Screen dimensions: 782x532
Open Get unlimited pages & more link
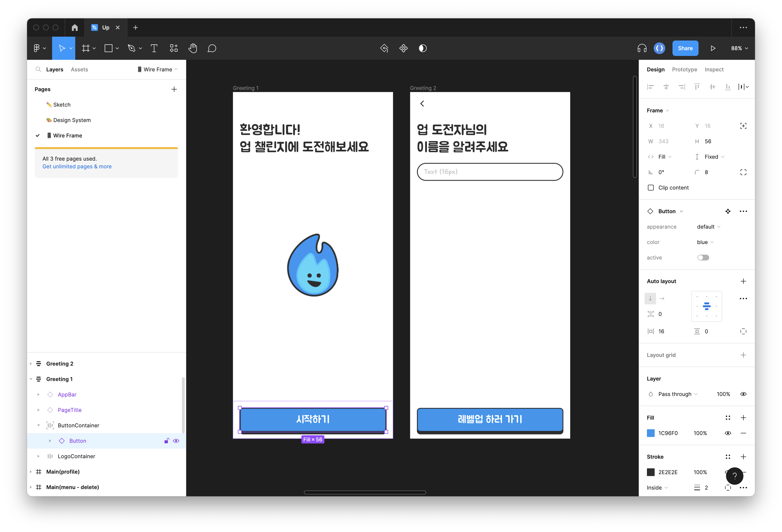point(77,166)
